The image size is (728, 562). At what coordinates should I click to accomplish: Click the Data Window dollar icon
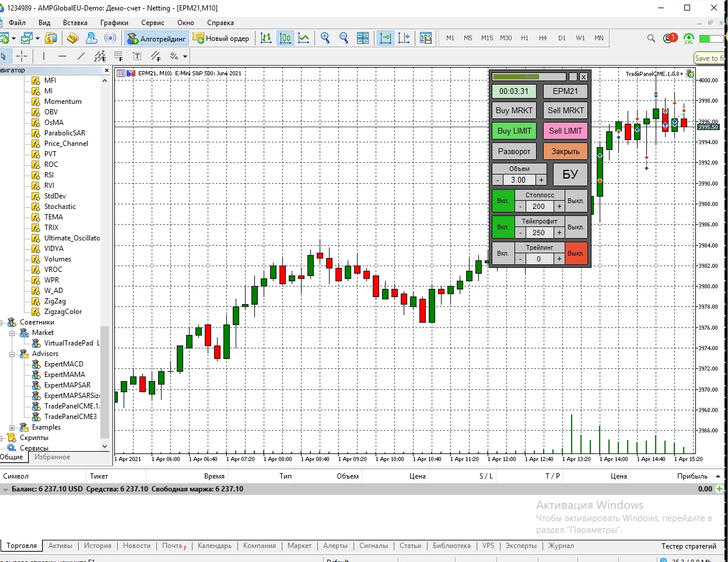(x=51, y=39)
